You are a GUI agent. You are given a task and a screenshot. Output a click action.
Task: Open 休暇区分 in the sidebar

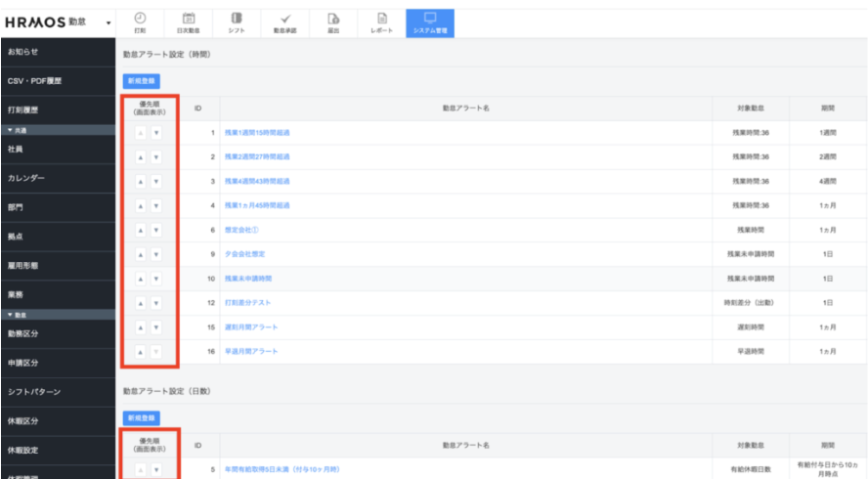[58, 421]
